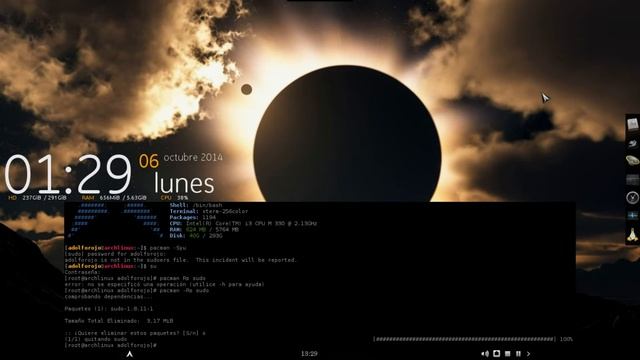Open the document icon at top of dock
This screenshot has height=360, width=640.
632,124
